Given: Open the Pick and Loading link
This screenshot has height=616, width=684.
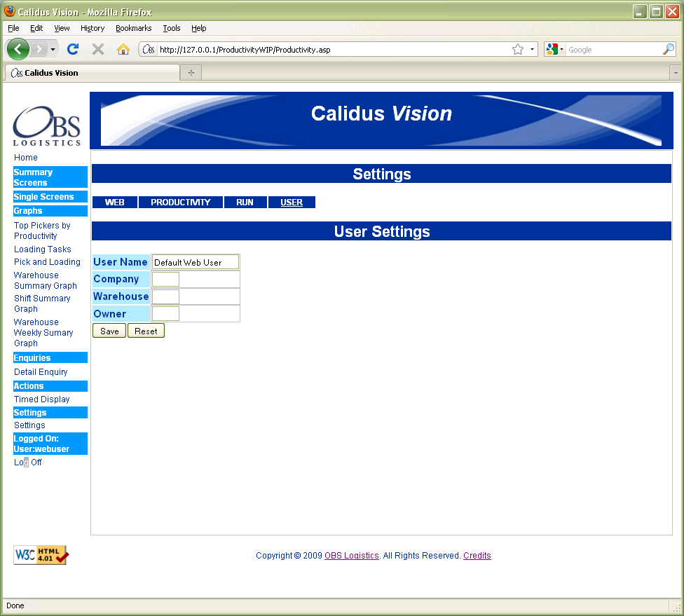Looking at the screenshot, I should tap(47, 262).
